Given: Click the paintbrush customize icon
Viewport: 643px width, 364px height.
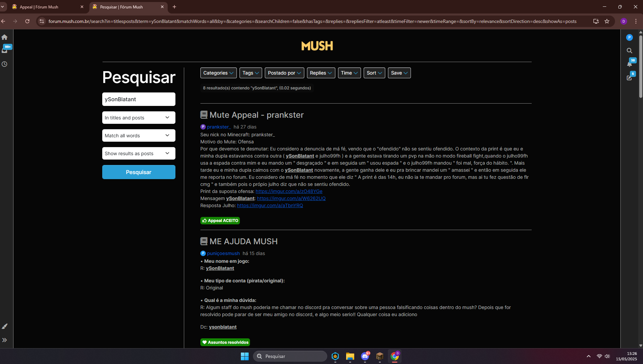Looking at the screenshot, I should click(x=4, y=326).
